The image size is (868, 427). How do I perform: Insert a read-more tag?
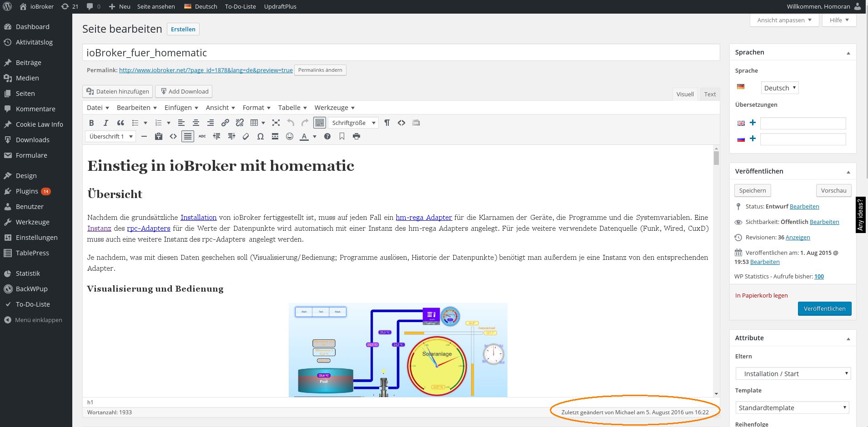(x=275, y=136)
